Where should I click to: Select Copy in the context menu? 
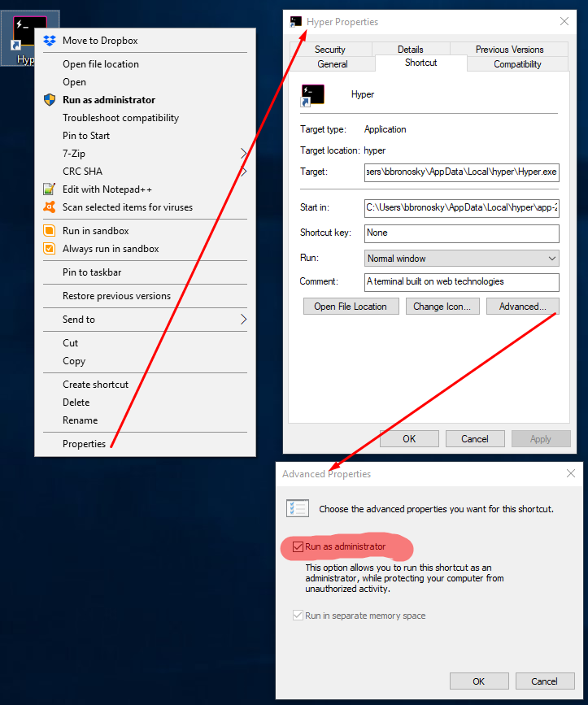click(x=146, y=361)
